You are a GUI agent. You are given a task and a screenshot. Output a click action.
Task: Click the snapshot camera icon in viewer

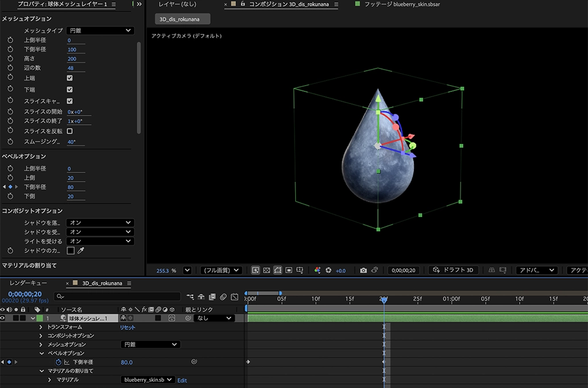pyautogui.click(x=363, y=270)
